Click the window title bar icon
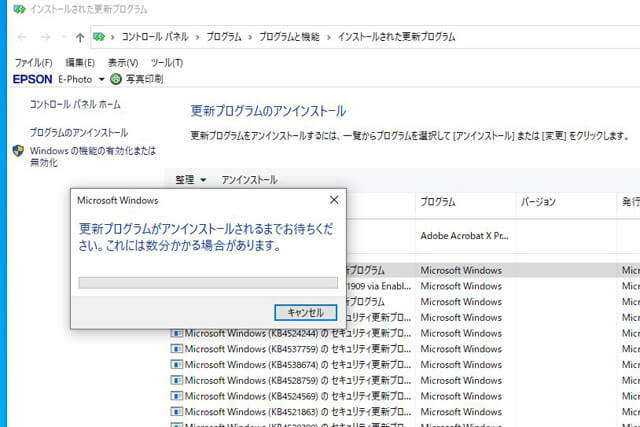 tap(19, 9)
